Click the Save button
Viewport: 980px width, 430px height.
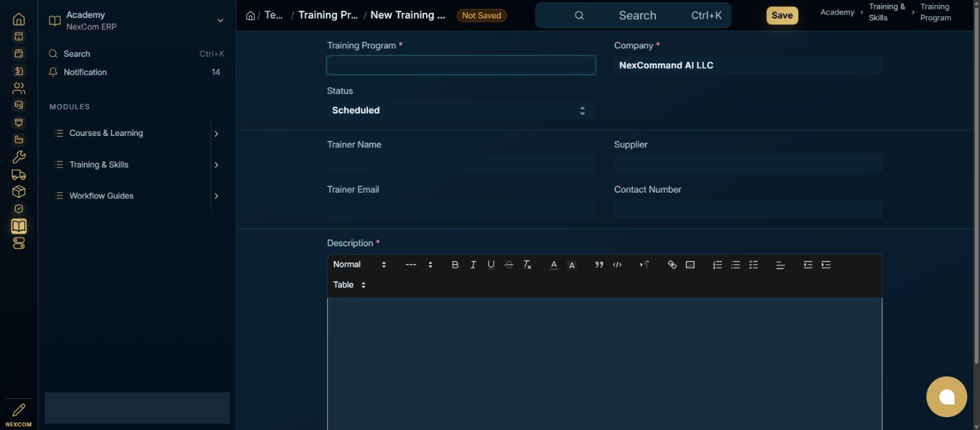(x=782, y=15)
